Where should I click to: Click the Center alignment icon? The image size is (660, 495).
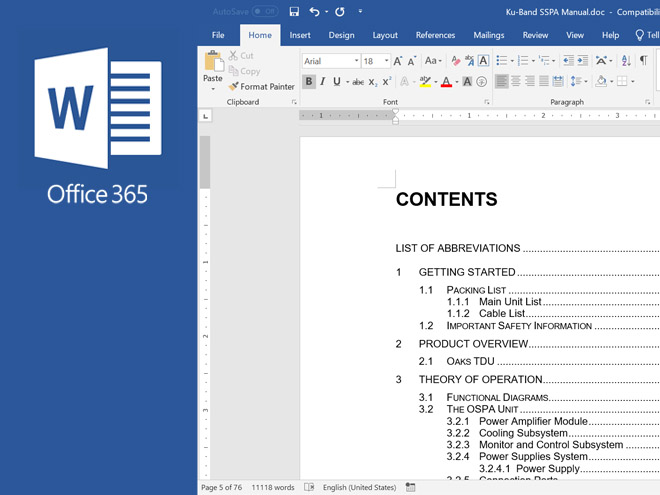click(516, 82)
